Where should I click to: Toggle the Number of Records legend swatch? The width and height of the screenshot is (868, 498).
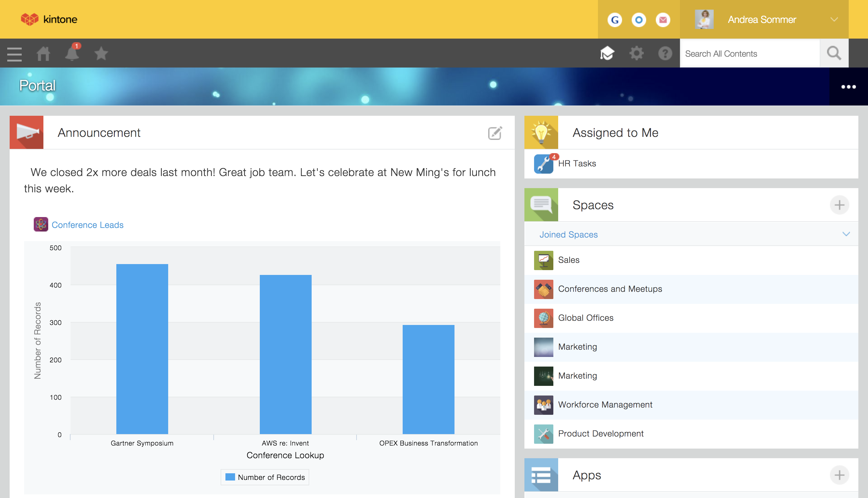click(230, 477)
